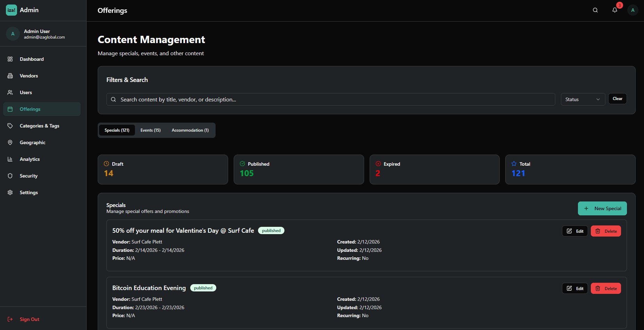
Task: Edit the Valentine's Day Surf Cafe special
Action: [x=574, y=231]
